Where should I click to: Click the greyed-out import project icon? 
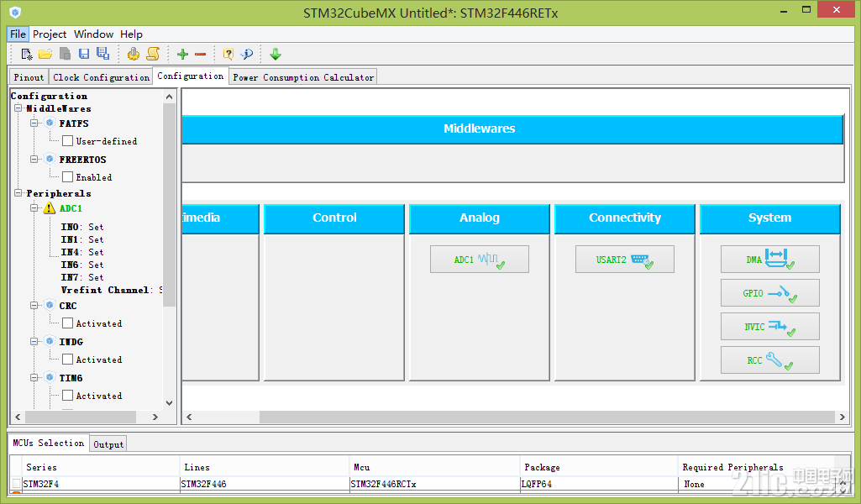[65, 54]
